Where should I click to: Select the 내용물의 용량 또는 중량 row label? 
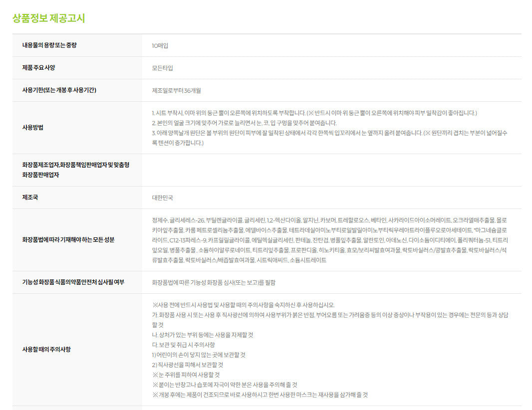pos(49,45)
